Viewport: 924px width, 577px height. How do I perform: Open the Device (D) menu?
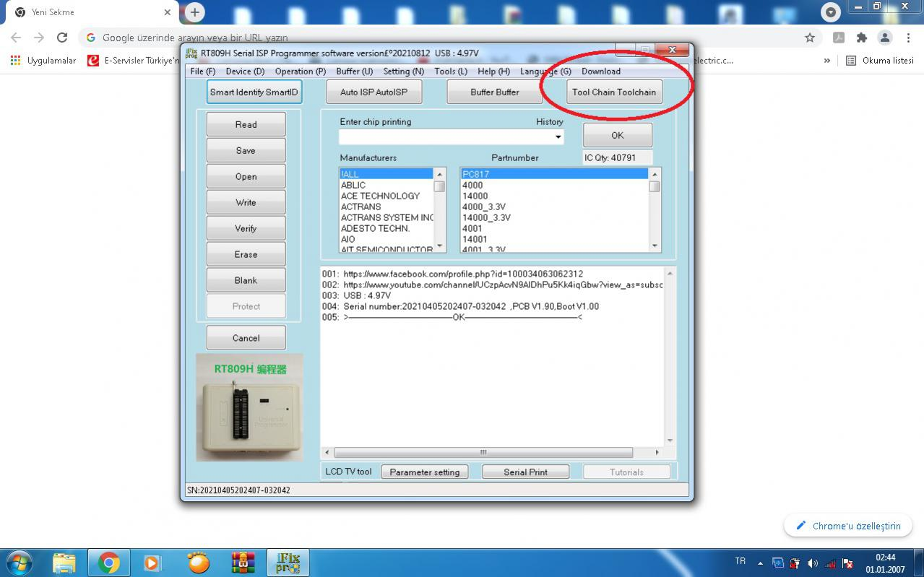(x=245, y=71)
